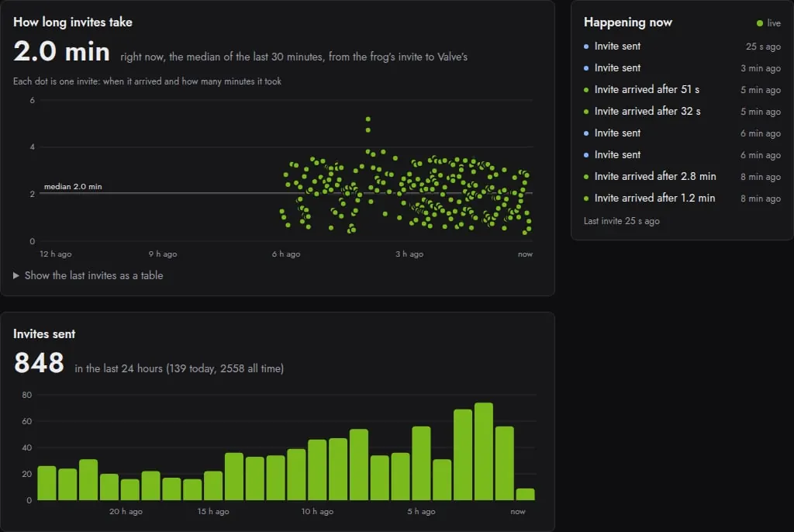Click the large '2.0 min' median value
Screen dimensions: 794x532
[61, 52]
